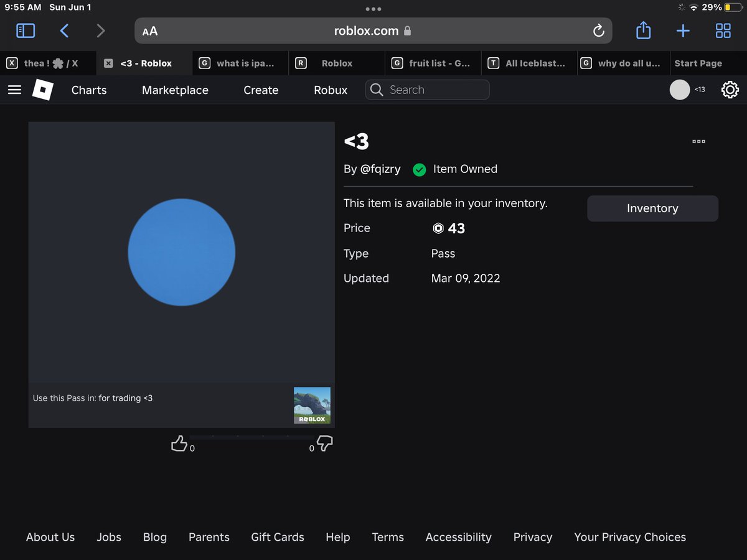
Task: Open the Roblox settings gear icon
Action: (x=730, y=90)
